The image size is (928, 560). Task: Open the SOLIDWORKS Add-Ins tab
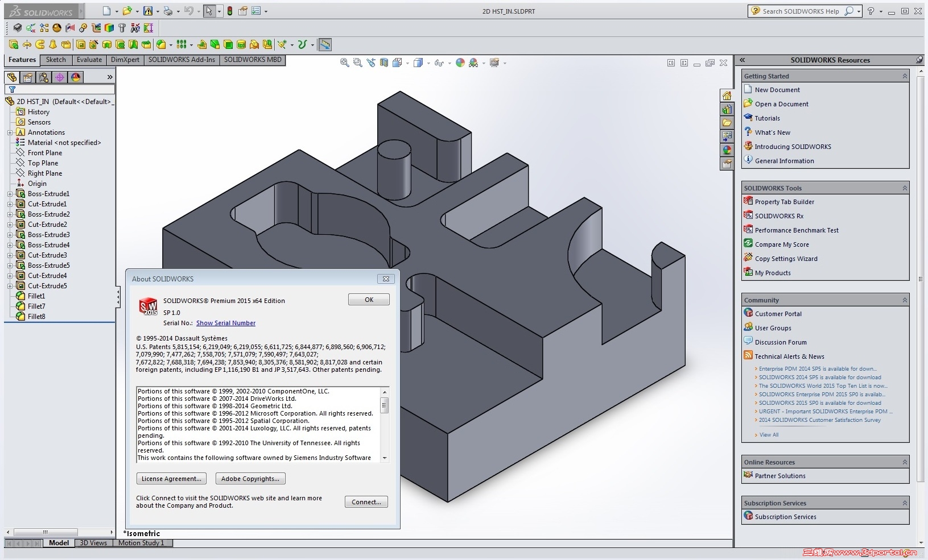(x=182, y=60)
